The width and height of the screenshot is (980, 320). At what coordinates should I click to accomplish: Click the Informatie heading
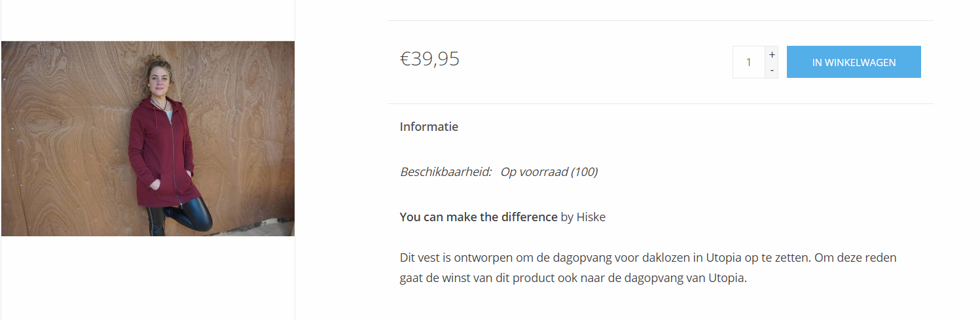pos(429,127)
